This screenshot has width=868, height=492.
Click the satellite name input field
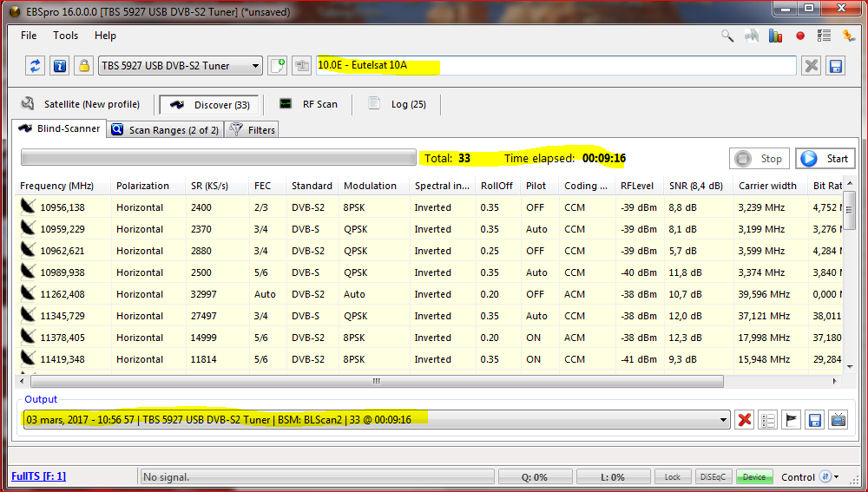pos(556,66)
